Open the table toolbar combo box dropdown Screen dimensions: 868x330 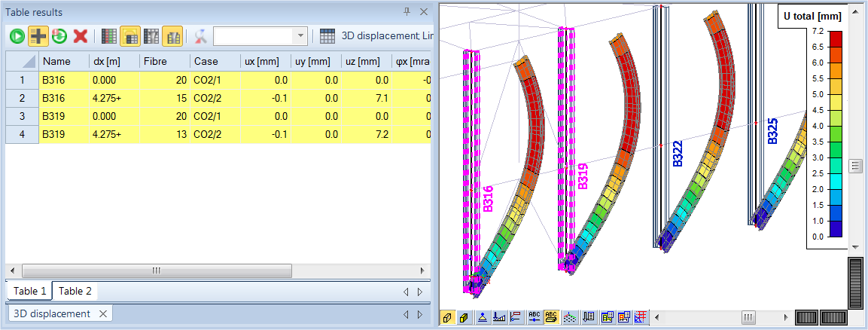(x=300, y=36)
